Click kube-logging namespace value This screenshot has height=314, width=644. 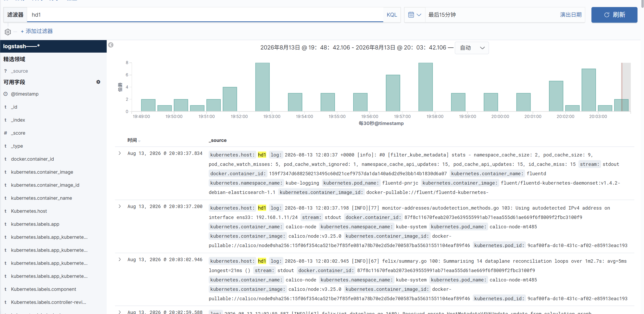[x=302, y=183]
